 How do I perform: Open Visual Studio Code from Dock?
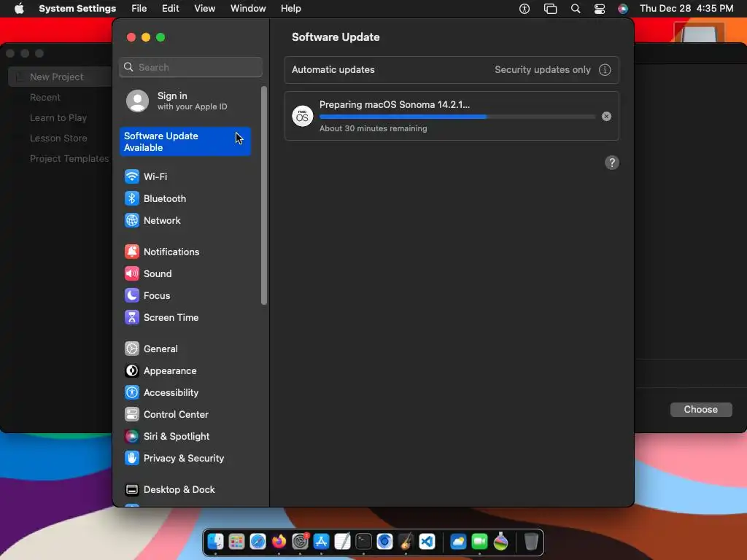tap(427, 542)
